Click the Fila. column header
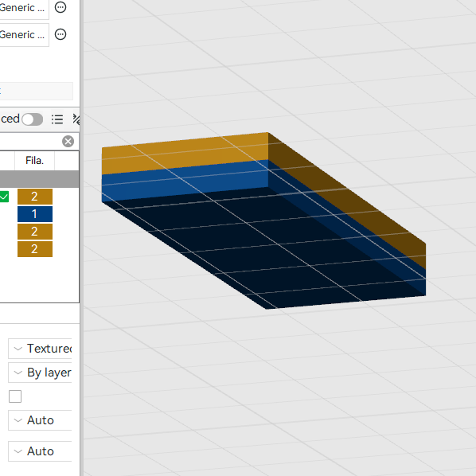The width and height of the screenshot is (476, 476). (x=34, y=160)
